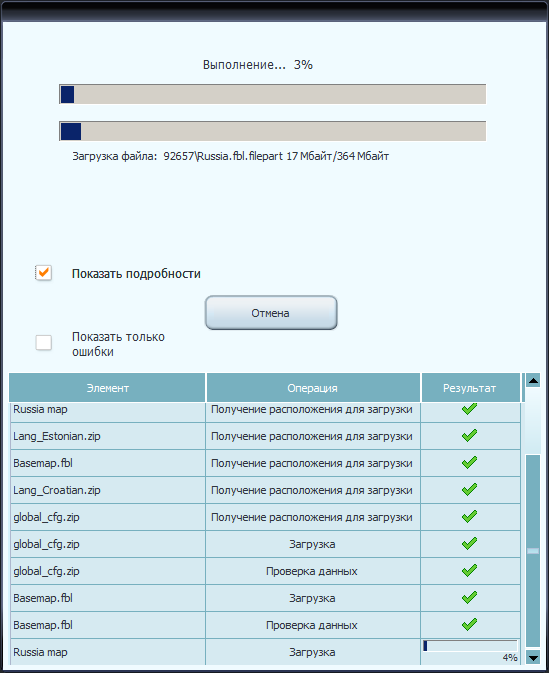This screenshot has height=673, width=549.
Task: Click the green check for Lang_Croatian.zip
Action: coord(470,489)
